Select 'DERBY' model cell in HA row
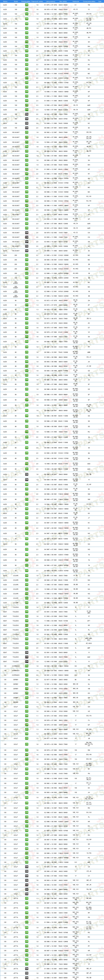 pyautogui.click(x=16, y=680)
